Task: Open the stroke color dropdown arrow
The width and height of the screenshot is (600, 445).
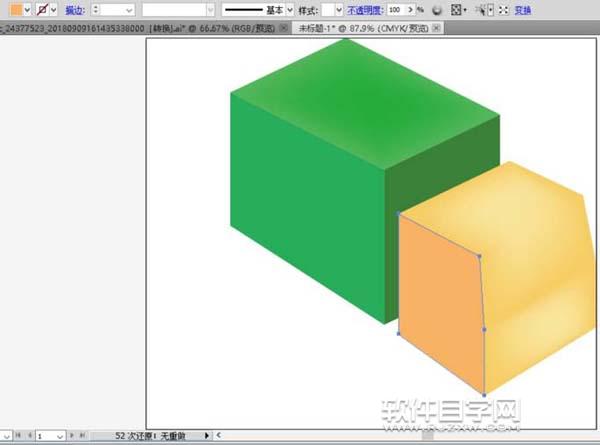Action: 54,10
